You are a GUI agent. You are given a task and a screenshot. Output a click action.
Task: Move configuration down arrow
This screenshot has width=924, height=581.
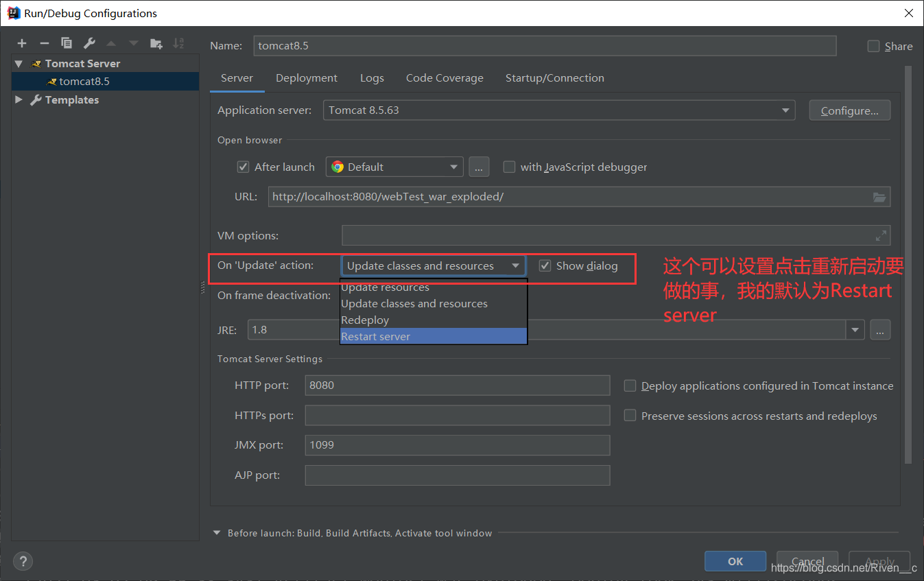tap(134, 43)
